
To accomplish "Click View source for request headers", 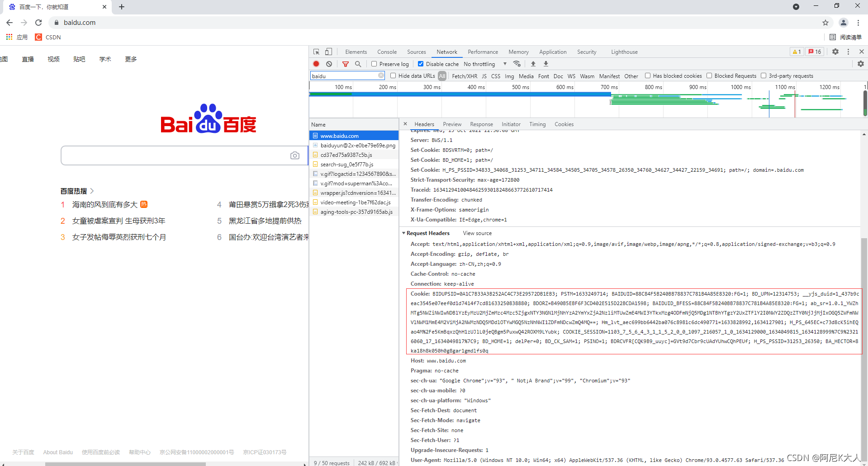I will pos(477,233).
